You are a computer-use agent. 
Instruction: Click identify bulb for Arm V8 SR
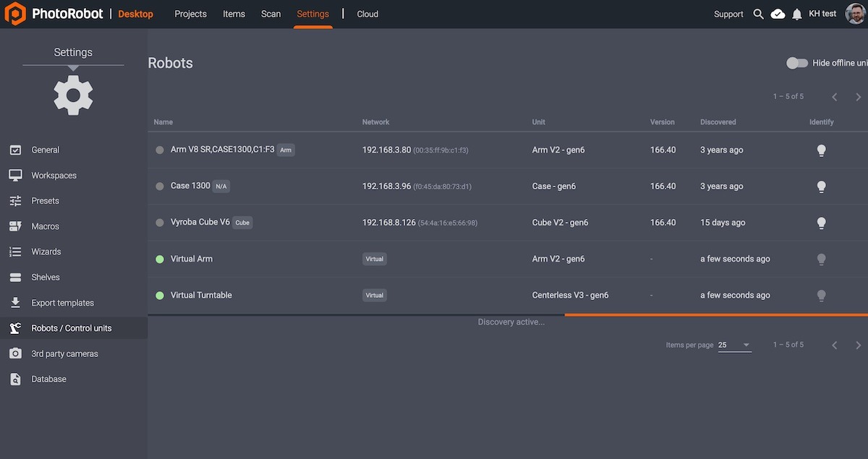[x=821, y=150]
